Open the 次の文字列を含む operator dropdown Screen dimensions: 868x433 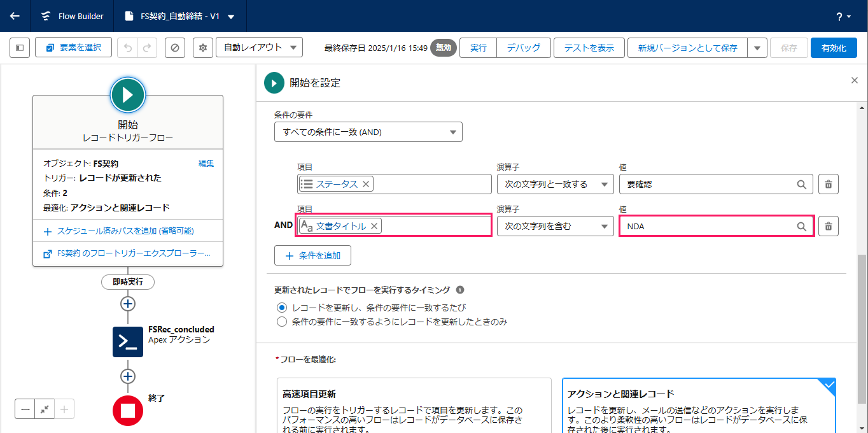coord(555,226)
